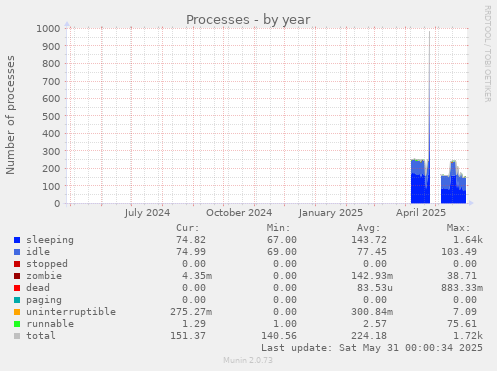Click the stopped legend color swatch
Image resolution: width=497 pixels, height=371 pixels.
(17, 264)
